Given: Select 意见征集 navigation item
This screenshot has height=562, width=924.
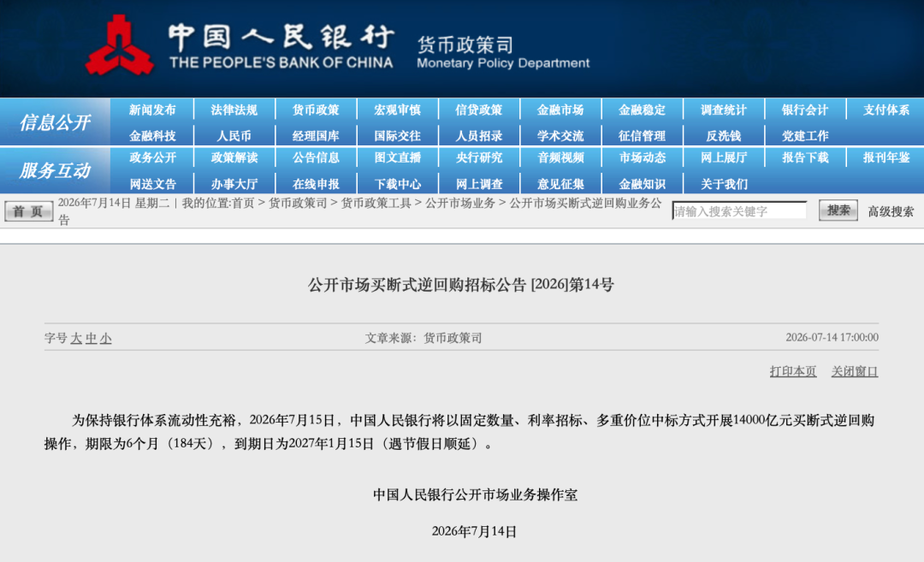Looking at the screenshot, I should click(560, 185).
